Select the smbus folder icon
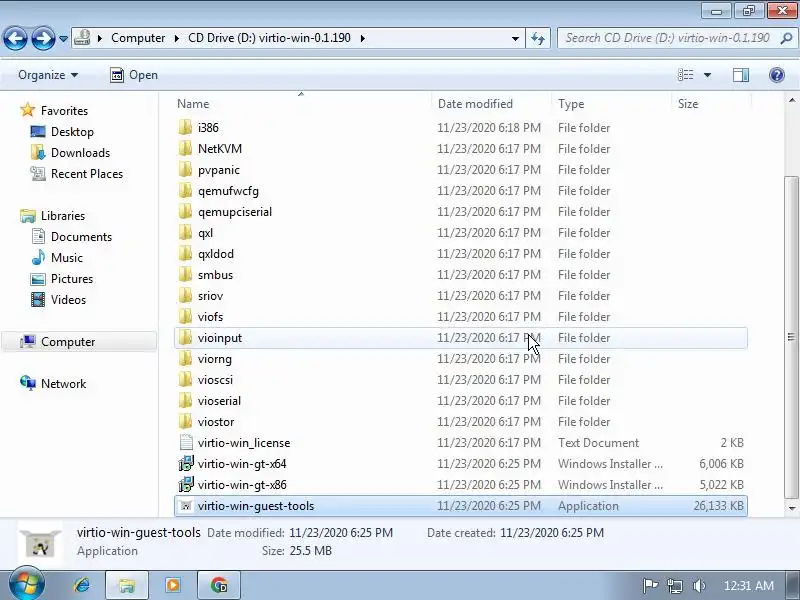Viewport: 800px width, 600px height. click(185, 274)
